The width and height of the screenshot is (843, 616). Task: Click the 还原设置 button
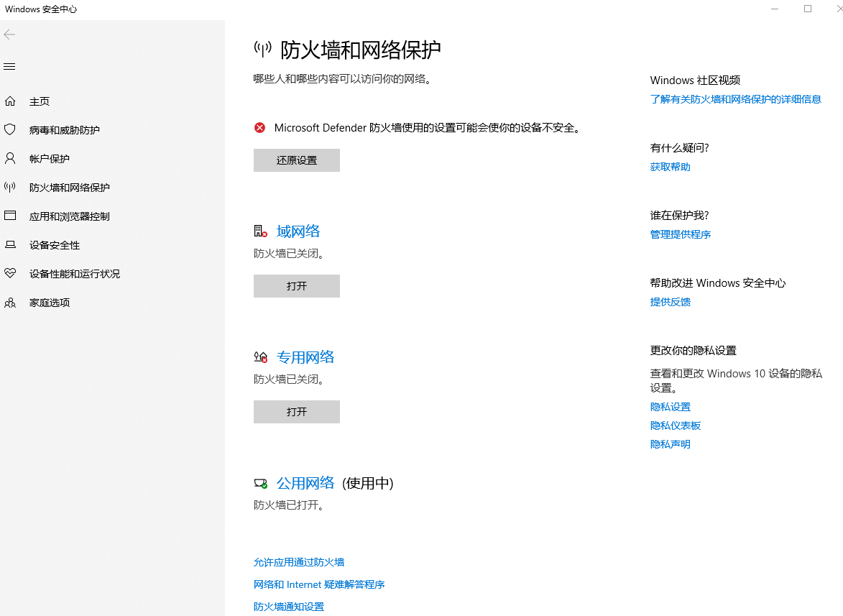pyautogui.click(x=297, y=160)
